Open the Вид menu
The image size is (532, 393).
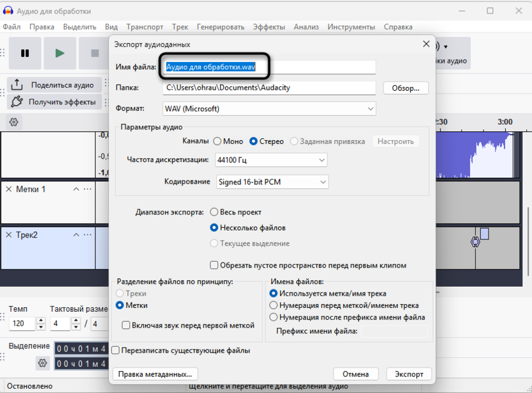point(111,27)
